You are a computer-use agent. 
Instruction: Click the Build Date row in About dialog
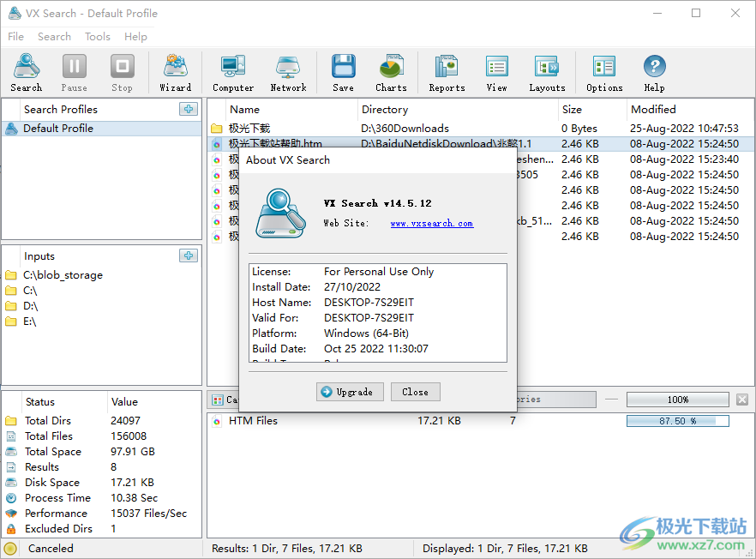coord(377,349)
